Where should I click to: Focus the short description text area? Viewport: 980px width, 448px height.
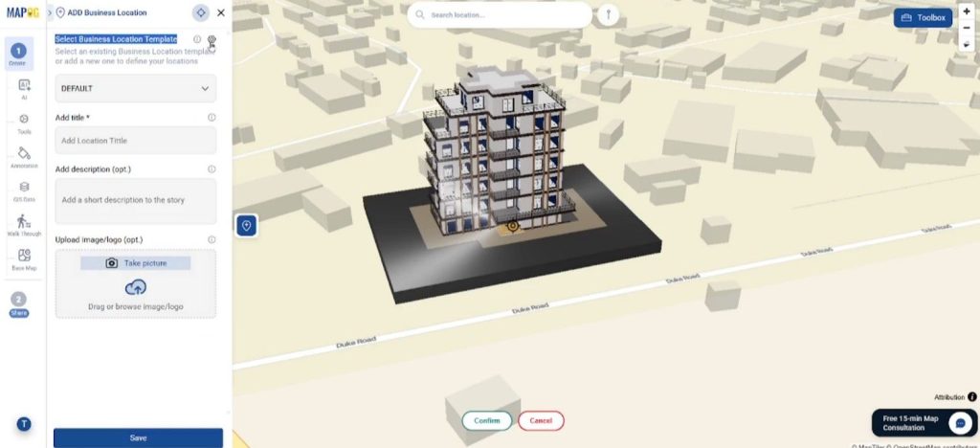136,201
